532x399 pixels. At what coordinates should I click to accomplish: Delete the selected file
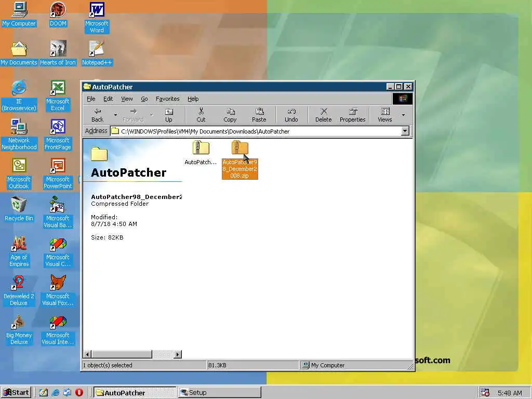click(x=323, y=115)
